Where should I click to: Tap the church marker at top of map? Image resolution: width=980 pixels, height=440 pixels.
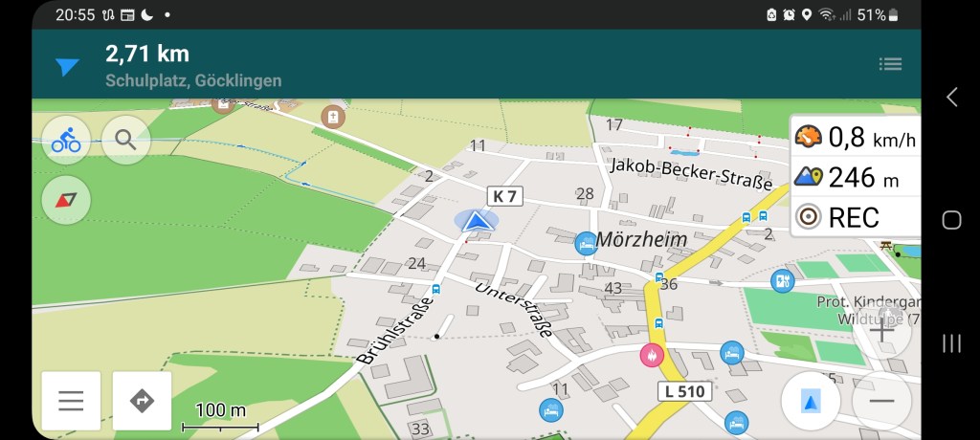point(333,117)
